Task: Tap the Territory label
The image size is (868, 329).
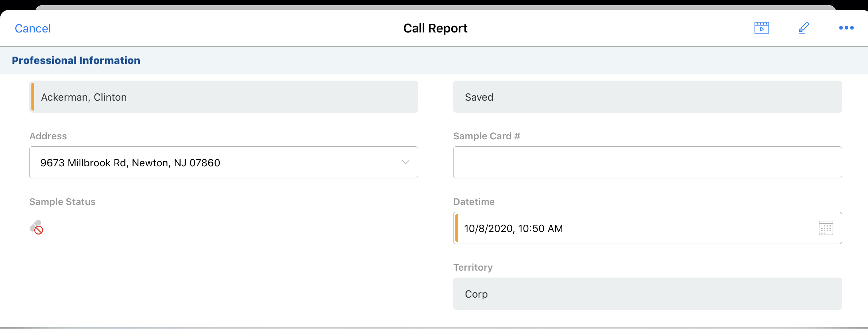Action: pos(472,267)
